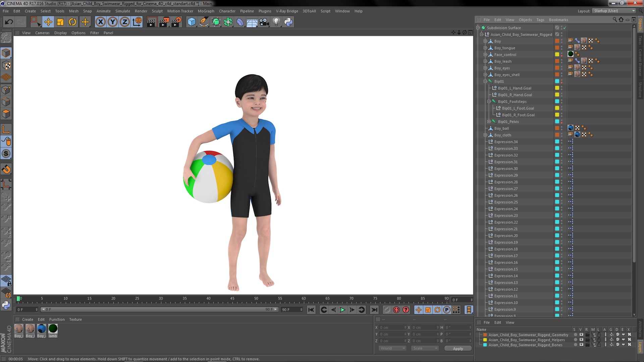Open material manager Texture menu
Image resolution: width=644 pixels, height=362 pixels.
(75, 319)
